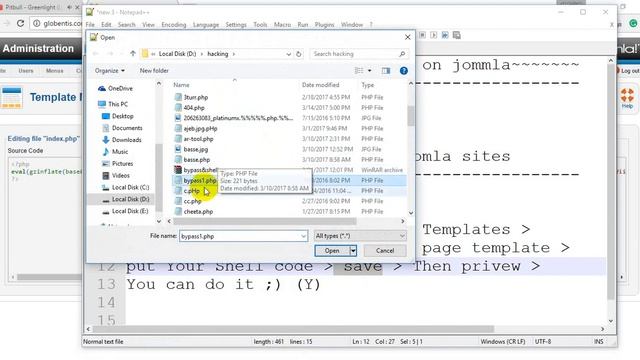Viewport: 640px width, 360px height.
Task: Open Notepad++ Edit menu
Action: (106, 24)
